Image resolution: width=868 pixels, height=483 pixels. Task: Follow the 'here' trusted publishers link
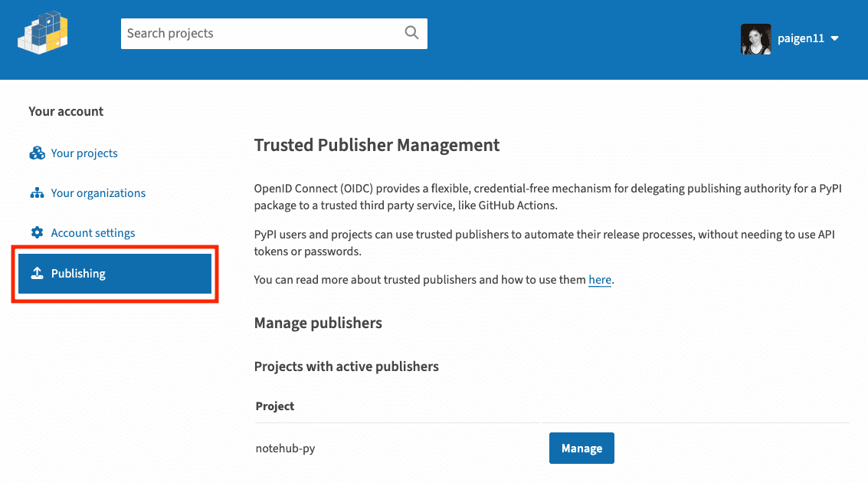pos(600,280)
